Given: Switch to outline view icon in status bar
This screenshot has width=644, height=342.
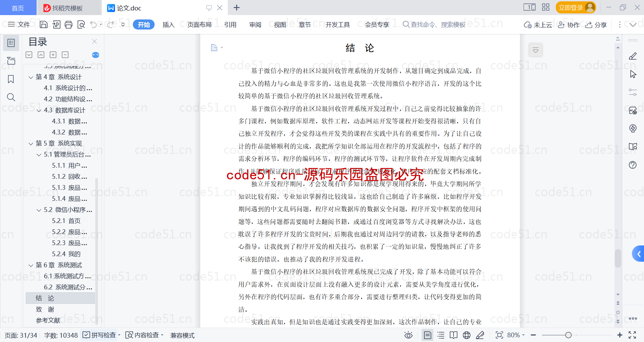Looking at the screenshot, I should click(441, 335).
